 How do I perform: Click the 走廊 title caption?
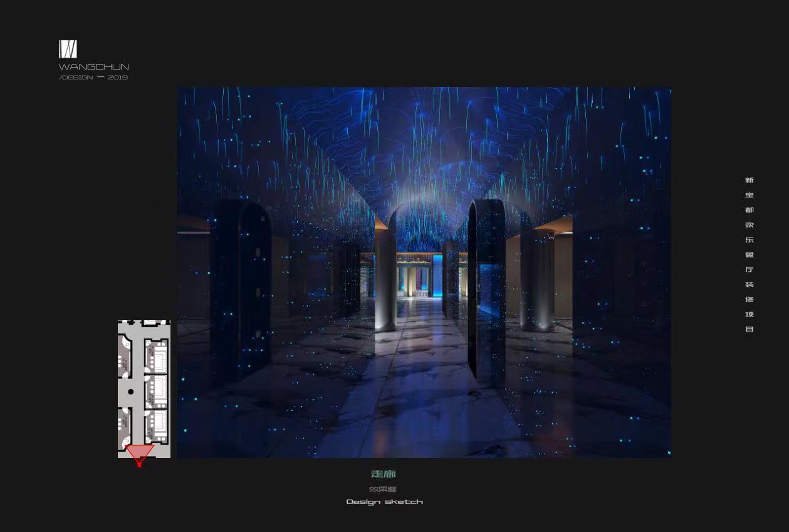[384, 474]
